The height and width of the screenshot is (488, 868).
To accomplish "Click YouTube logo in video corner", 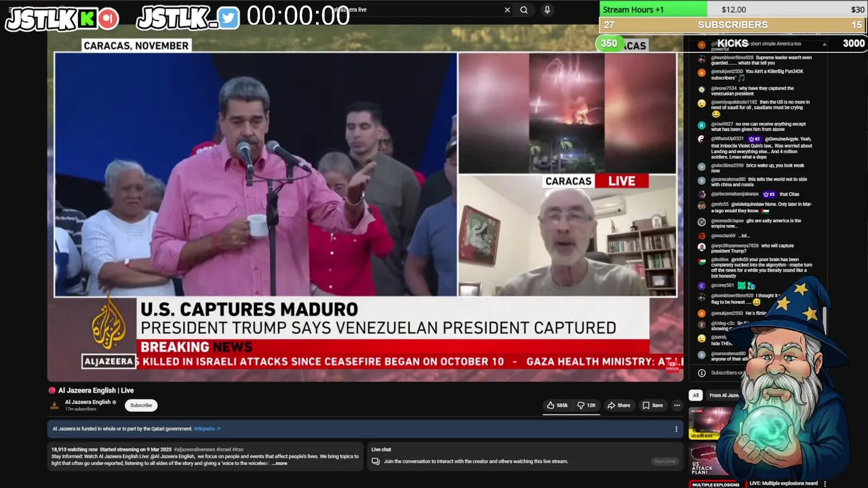I will (672, 366).
